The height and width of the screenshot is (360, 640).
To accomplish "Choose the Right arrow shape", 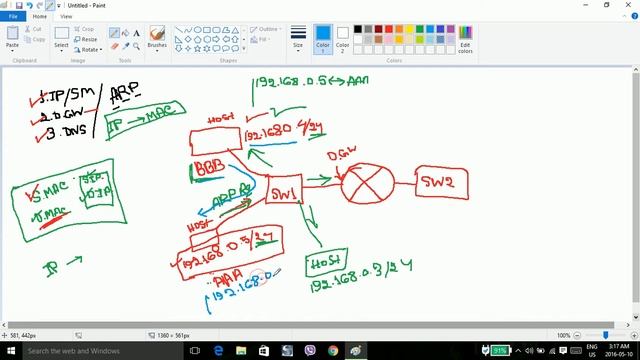I will pyautogui.click(x=216, y=40).
